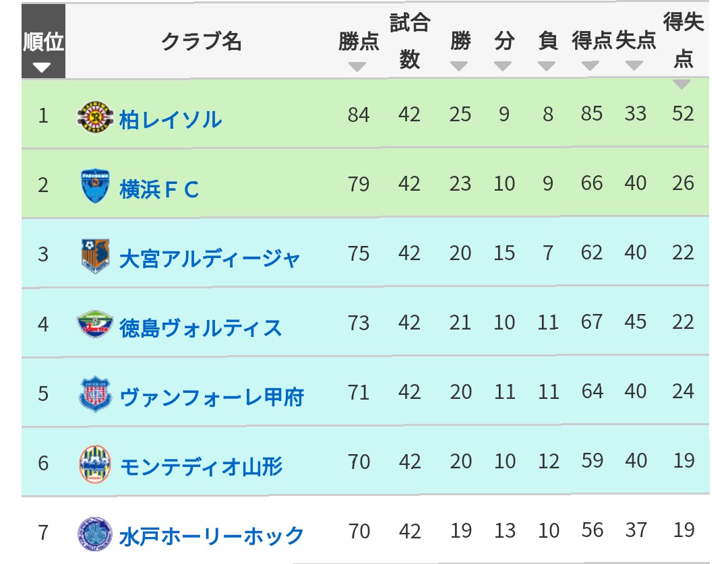This screenshot has width=728, height=564.
Task: Click the Montedio Yamagata club crest
Action: 95,464
